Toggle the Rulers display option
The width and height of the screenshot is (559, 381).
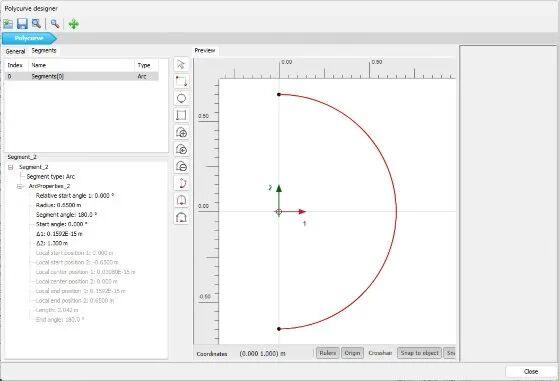pyautogui.click(x=328, y=353)
